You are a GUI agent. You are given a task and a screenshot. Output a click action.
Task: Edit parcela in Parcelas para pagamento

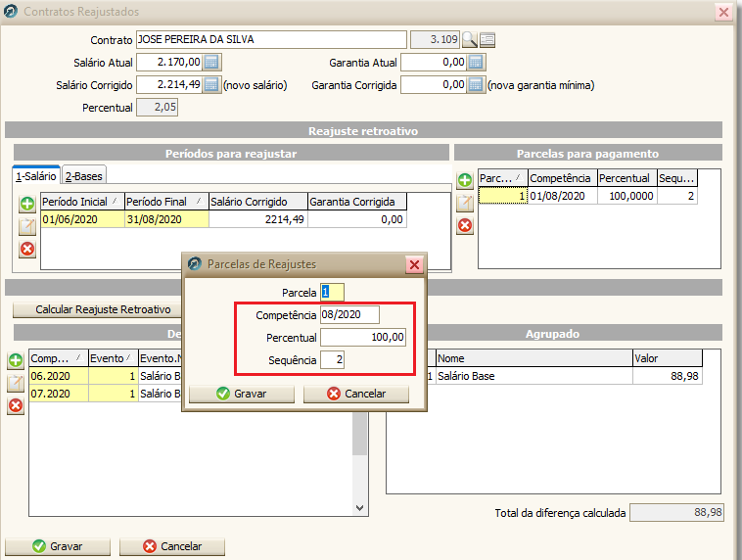click(x=465, y=203)
